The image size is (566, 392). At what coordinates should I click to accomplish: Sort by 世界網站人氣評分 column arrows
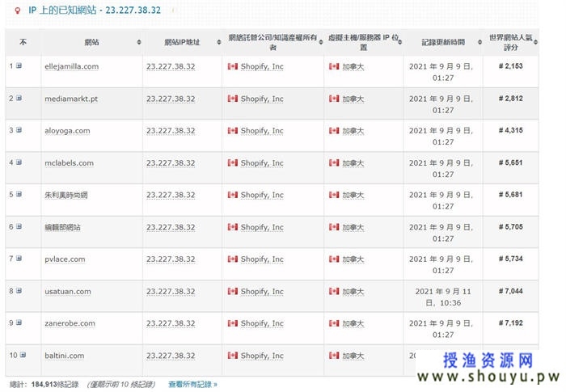click(535, 42)
